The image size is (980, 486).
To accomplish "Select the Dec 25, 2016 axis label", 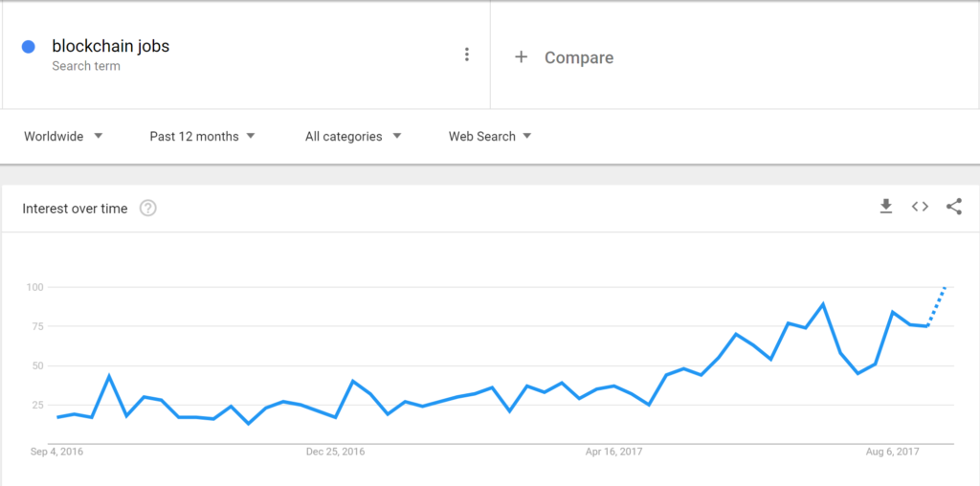I will tap(336, 452).
